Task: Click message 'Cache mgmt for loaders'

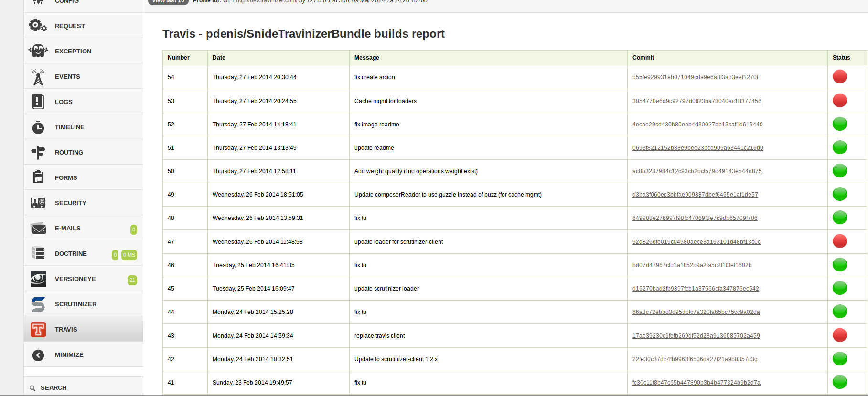Action: click(385, 101)
